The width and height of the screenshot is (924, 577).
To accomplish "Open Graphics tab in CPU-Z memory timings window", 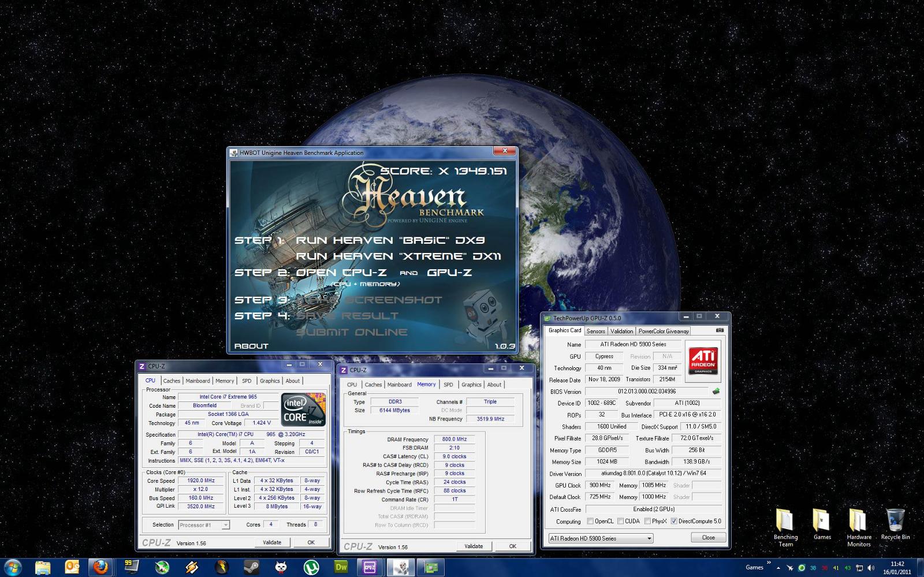I will coord(471,385).
